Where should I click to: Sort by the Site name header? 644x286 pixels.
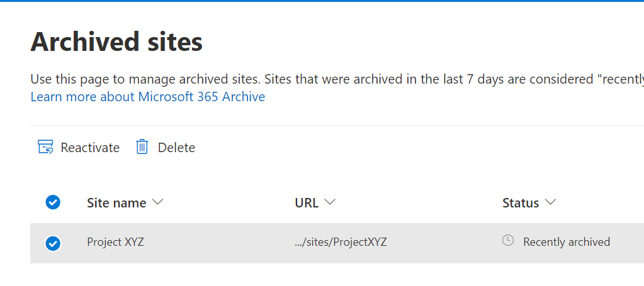point(116,203)
